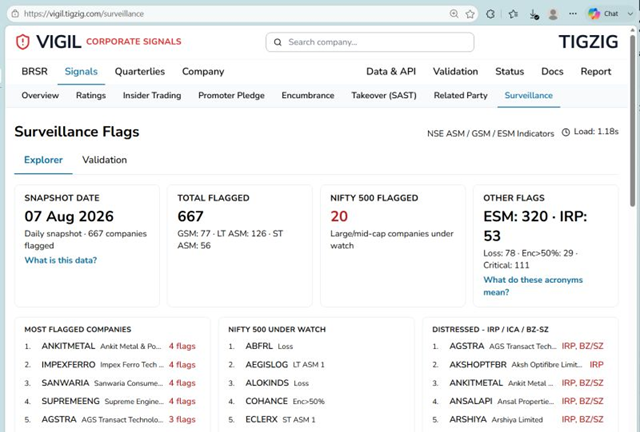
Task: Open the Status page
Action: point(509,71)
